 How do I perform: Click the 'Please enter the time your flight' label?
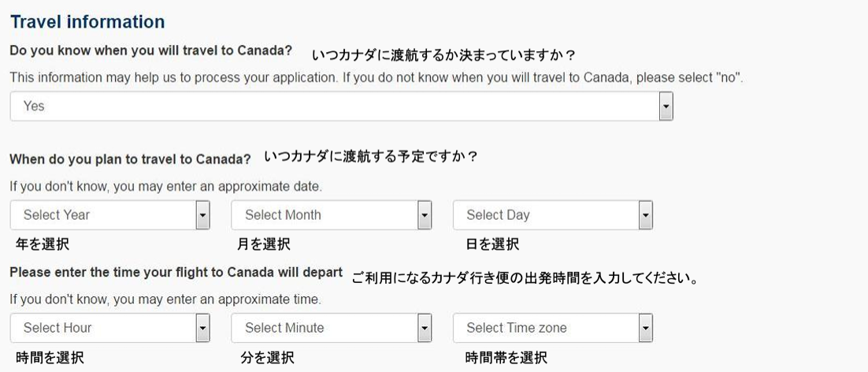click(x=176, y=273)
